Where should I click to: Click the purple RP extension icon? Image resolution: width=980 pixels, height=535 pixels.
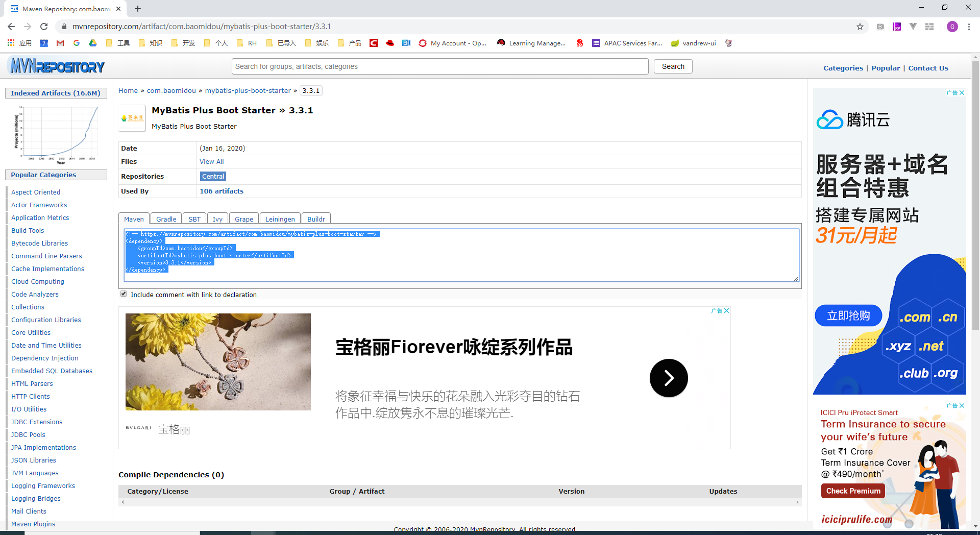point(897,27)
